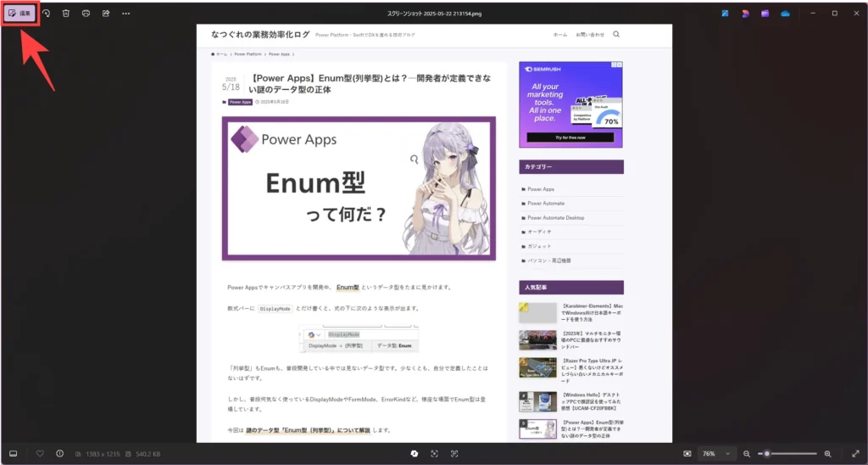Image resolution: width=868 pixels, height=465 pixels.
Task: Enter full screen with the expand arrows icon
Action: click(x=855, y=453)
